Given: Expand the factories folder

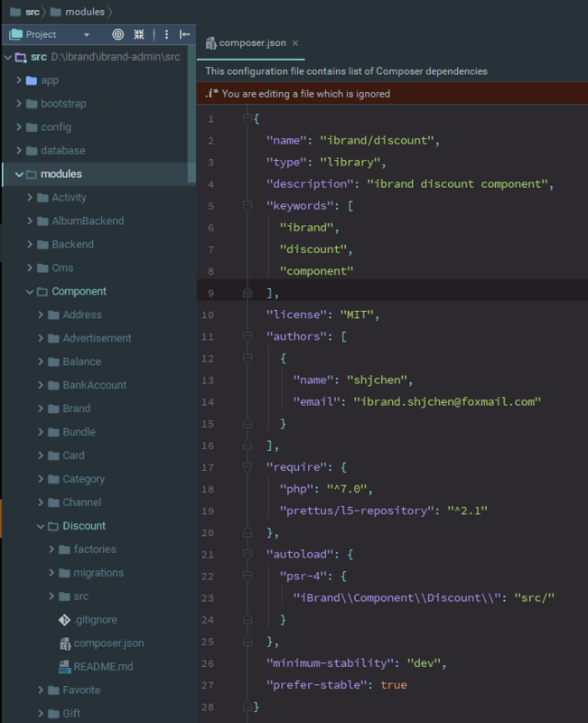Looking at the screenshot, I should click(x=51, y=549).
